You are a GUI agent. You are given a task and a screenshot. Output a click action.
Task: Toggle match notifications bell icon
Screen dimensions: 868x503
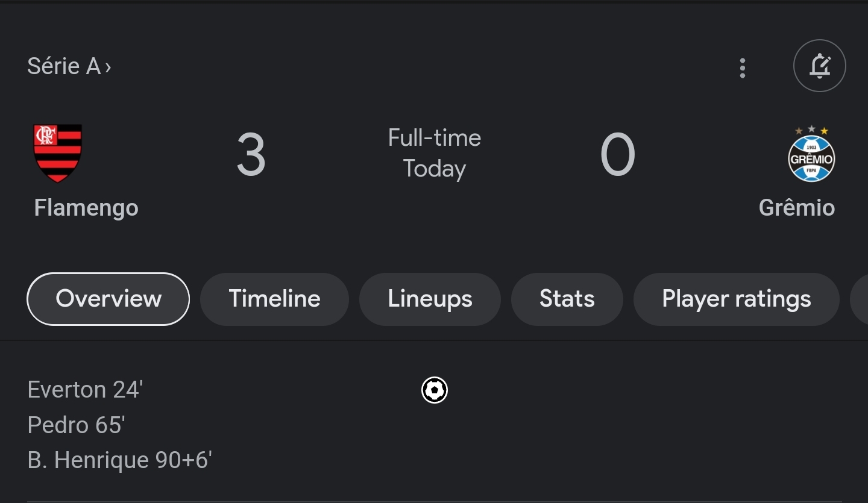[x=820, y=66]
